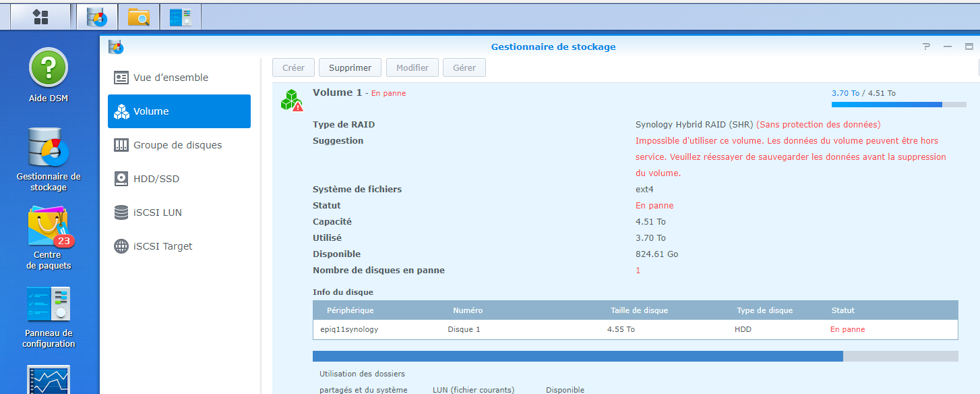Open Control Panel taskbar icon

(x=180, y=17)
